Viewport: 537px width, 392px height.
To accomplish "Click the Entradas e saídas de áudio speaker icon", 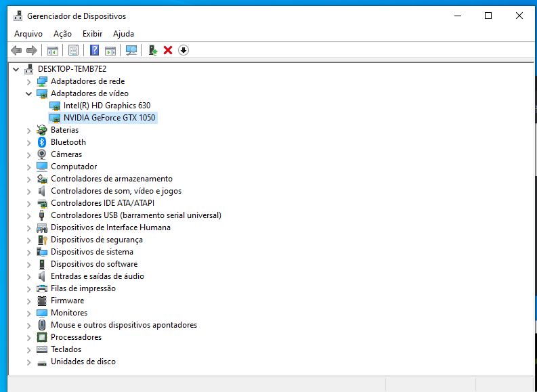I will 42,276.
